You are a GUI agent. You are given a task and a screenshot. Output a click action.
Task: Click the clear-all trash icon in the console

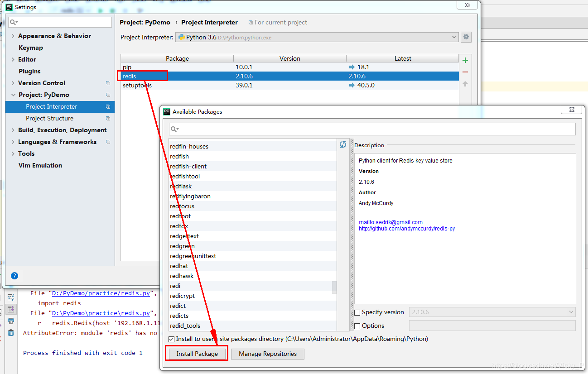[11, 333]
